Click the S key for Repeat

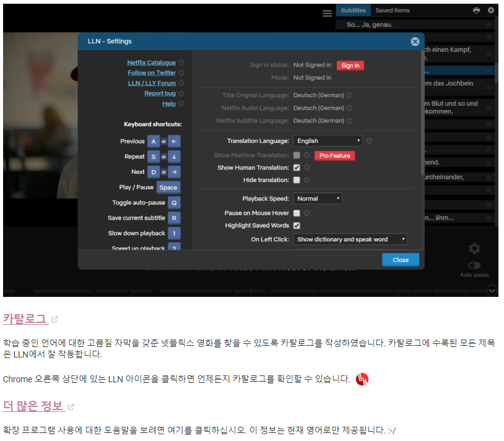click(154, 156)
